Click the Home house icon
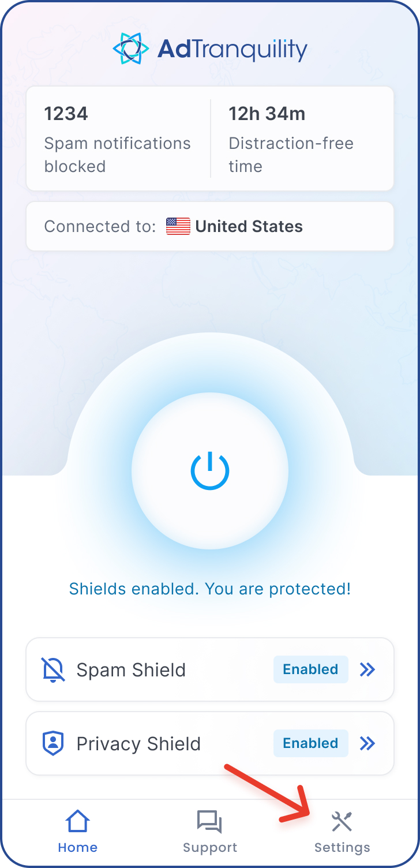Screen dimensions: 420x868 pos(77,820)
